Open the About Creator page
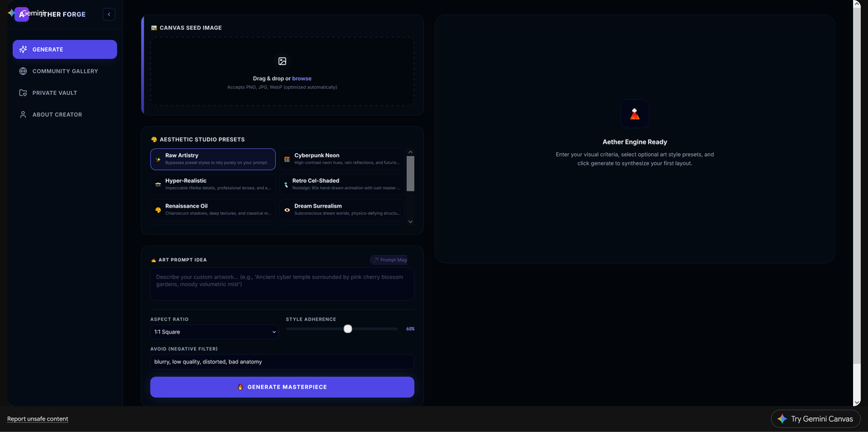Image resolution: width=868 pixels, height=432 pixels. (64, 115)
